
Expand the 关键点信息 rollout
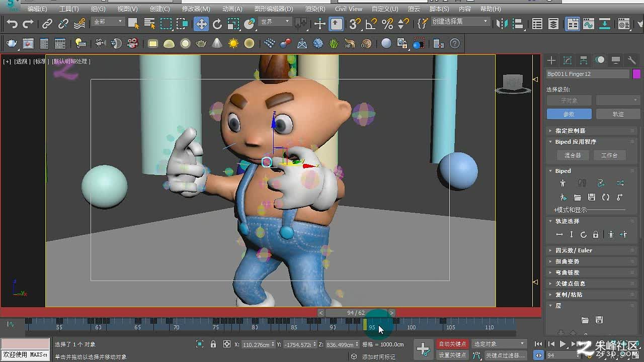click(591, 284)
